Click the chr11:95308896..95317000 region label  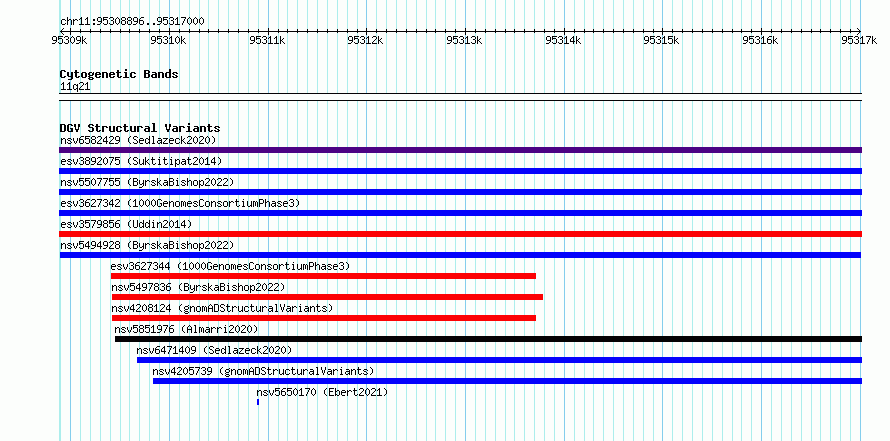[x=132, y=22]
